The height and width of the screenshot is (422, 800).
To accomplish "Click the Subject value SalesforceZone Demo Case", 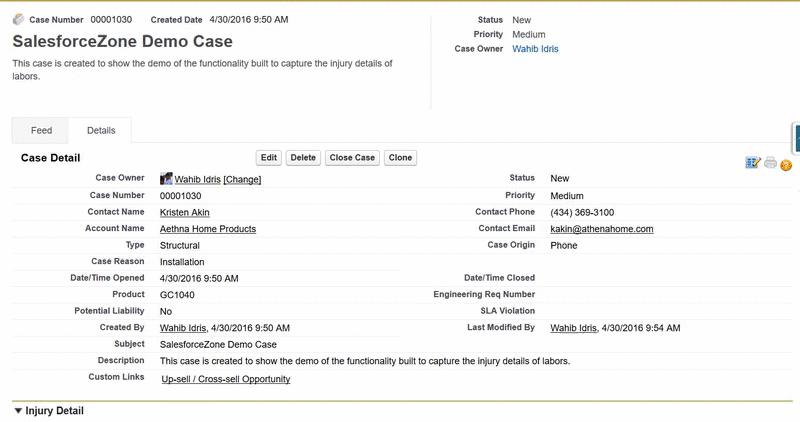I will (218, 344).
